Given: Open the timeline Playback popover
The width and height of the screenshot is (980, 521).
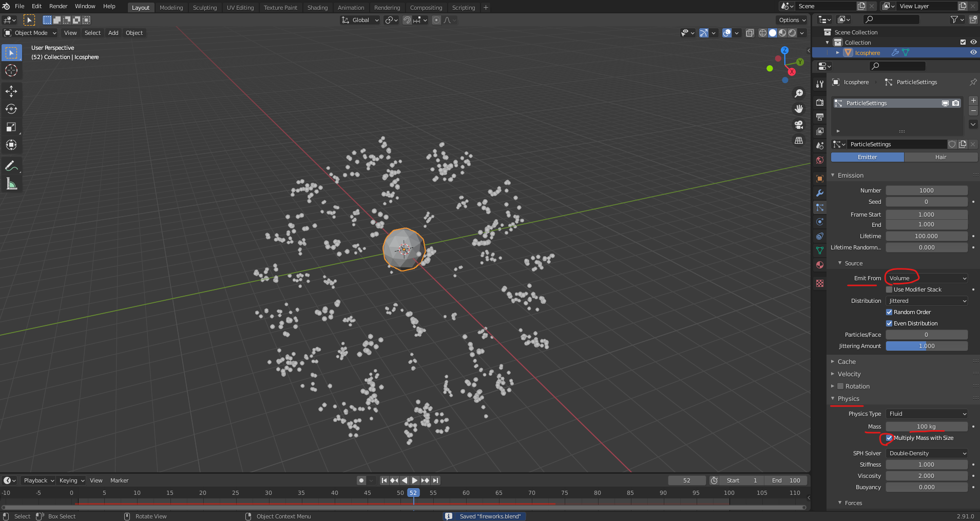Looking at the screenshot, I should tap(38, 480).
